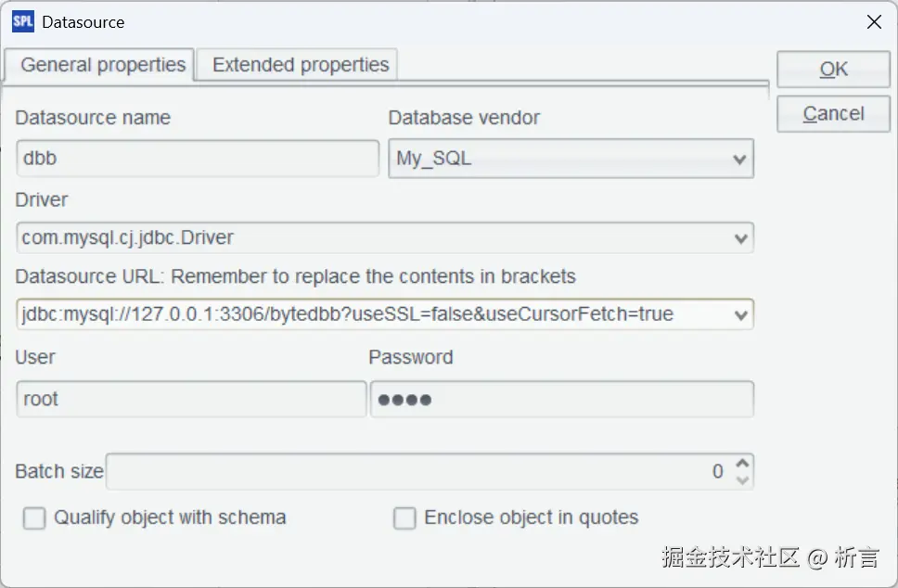
Task: Toggle Enclose object in quotes checkbox
Action: 404,518
